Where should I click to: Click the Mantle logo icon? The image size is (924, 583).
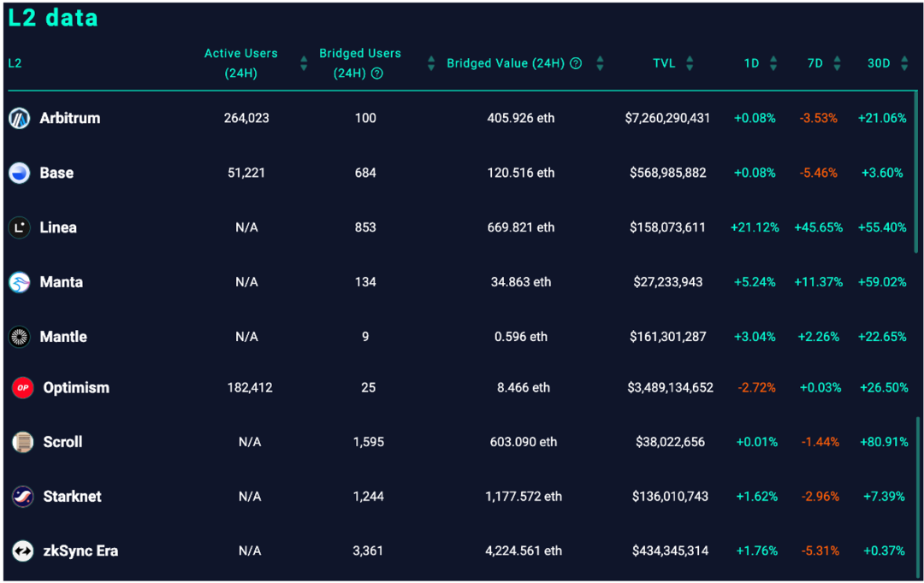pos(19,337)
